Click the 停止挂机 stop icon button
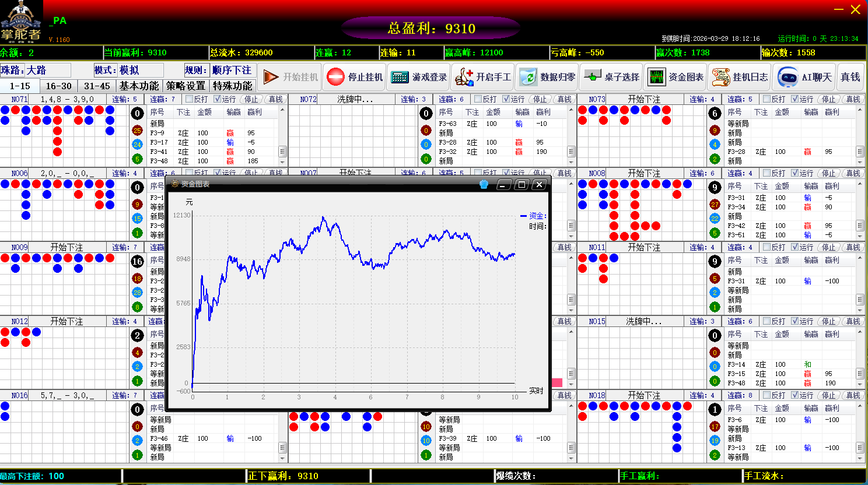This screenshot has width=868, height=485. [x=355, y=77]
